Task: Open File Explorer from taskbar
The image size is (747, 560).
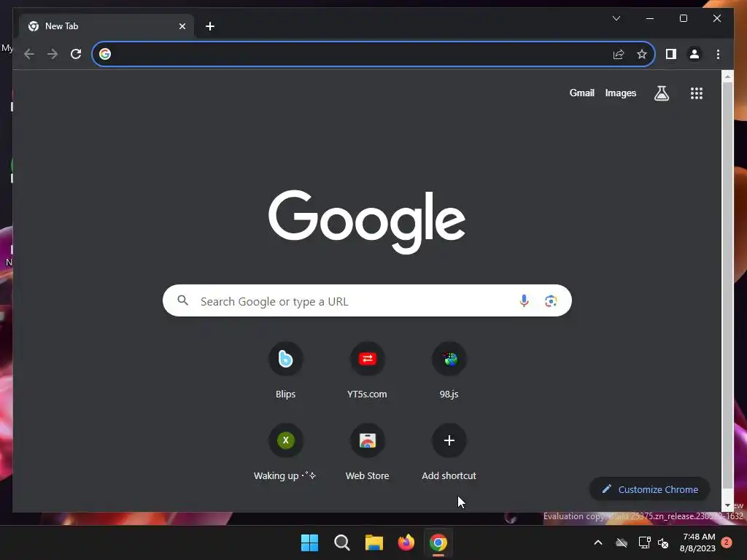Action: (374, 542)
